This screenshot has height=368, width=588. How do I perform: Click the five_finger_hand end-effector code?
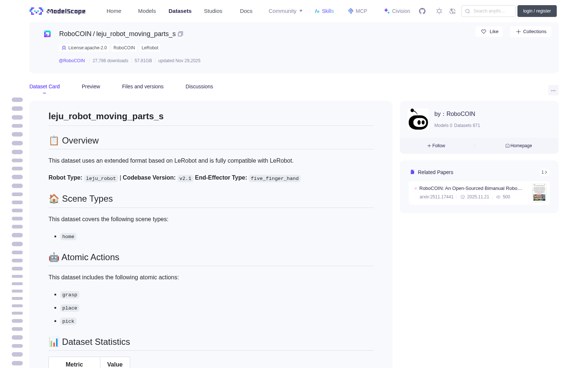click(x=275, y=178)
